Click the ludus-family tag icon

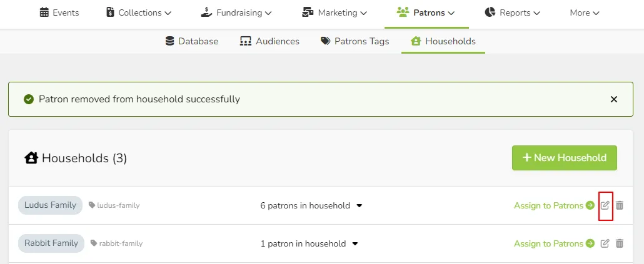click(92, 205)
